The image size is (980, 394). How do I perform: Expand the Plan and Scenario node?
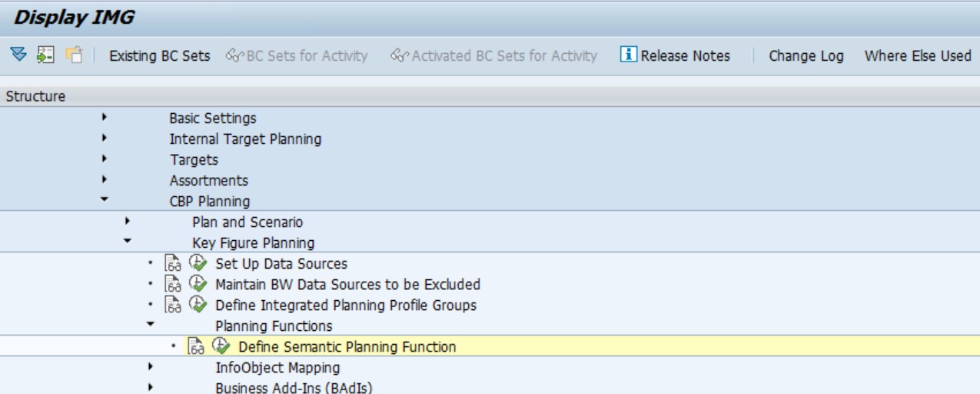(127, 222)
